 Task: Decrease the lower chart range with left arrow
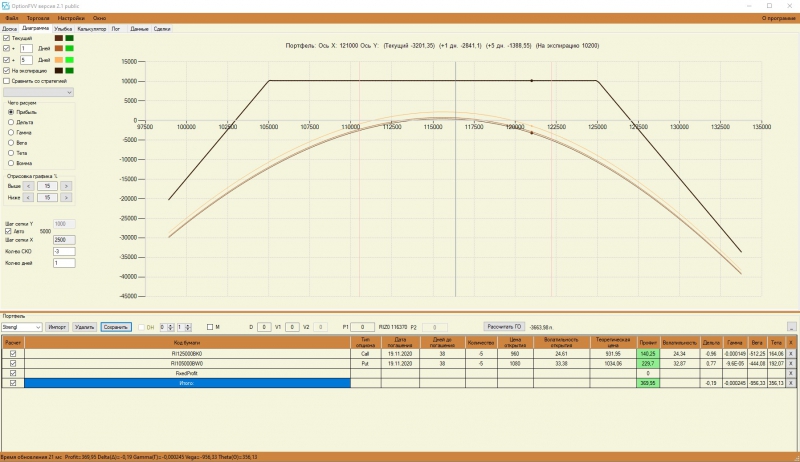tap(29, 197)
